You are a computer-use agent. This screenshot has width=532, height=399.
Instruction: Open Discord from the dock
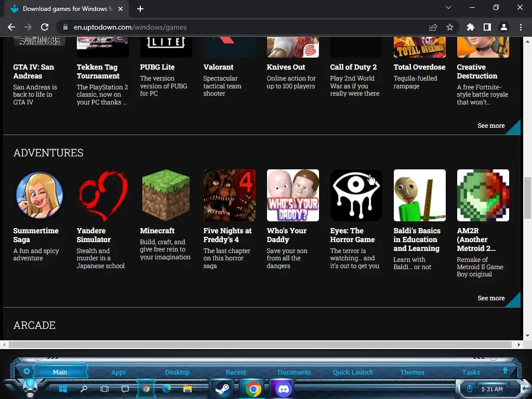click(283, 389)
